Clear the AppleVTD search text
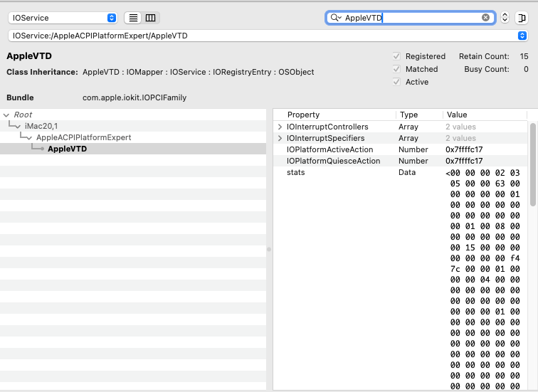Screen dimensions: 538x392 point(485,18)
